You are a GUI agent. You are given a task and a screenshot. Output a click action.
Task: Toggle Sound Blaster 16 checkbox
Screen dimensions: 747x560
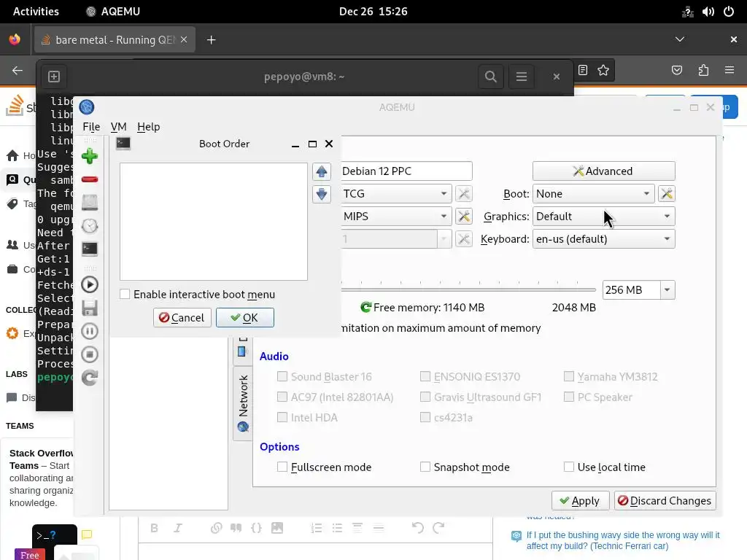pyautogui.click(x=282, y=377)
